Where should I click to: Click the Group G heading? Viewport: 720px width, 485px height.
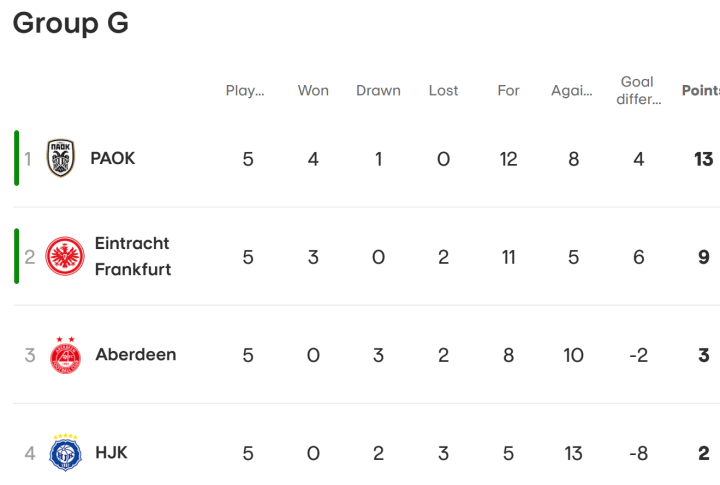pos(70,23)
